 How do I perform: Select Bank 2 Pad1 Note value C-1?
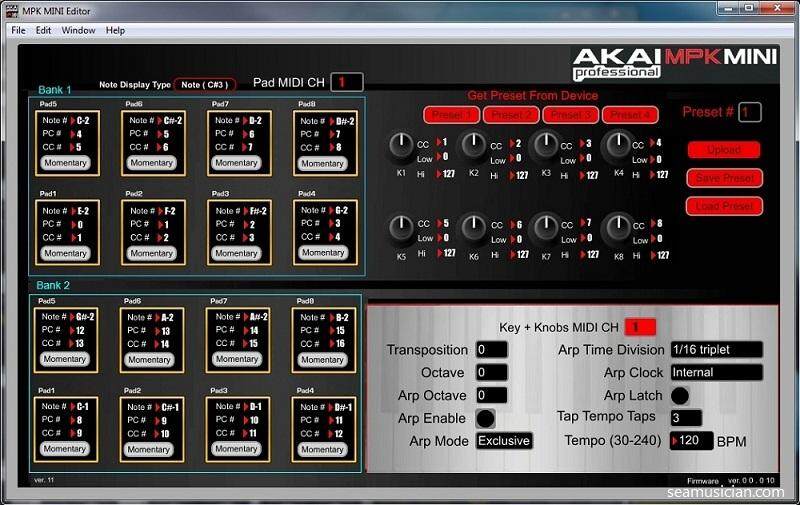(x=82, y=407)
